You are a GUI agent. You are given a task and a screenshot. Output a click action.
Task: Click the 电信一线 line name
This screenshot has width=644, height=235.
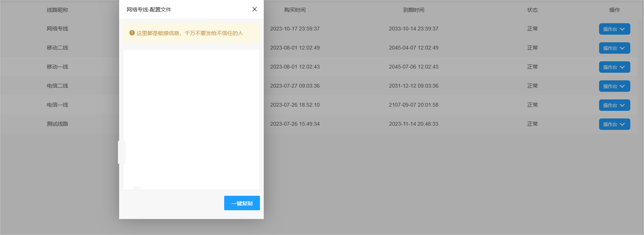tap(57, 105)
